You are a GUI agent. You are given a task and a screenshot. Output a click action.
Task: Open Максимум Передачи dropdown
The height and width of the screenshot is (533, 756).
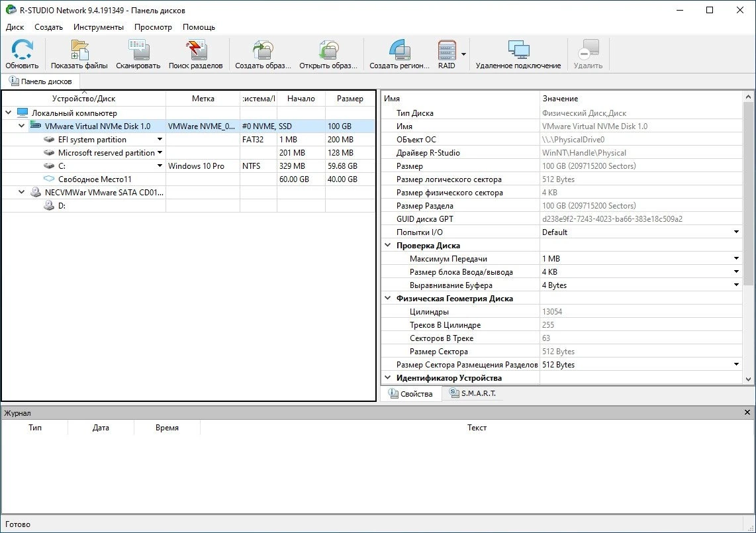(736, 258)
